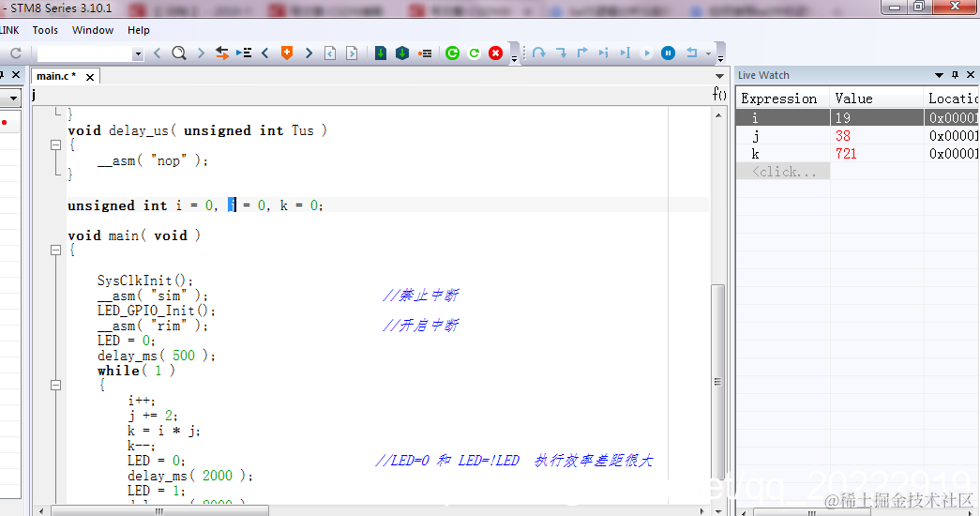This screenshot has height=516, width=980.
Task: Collapse the delay_us function fold marker
Action: [x=55, y=145]
